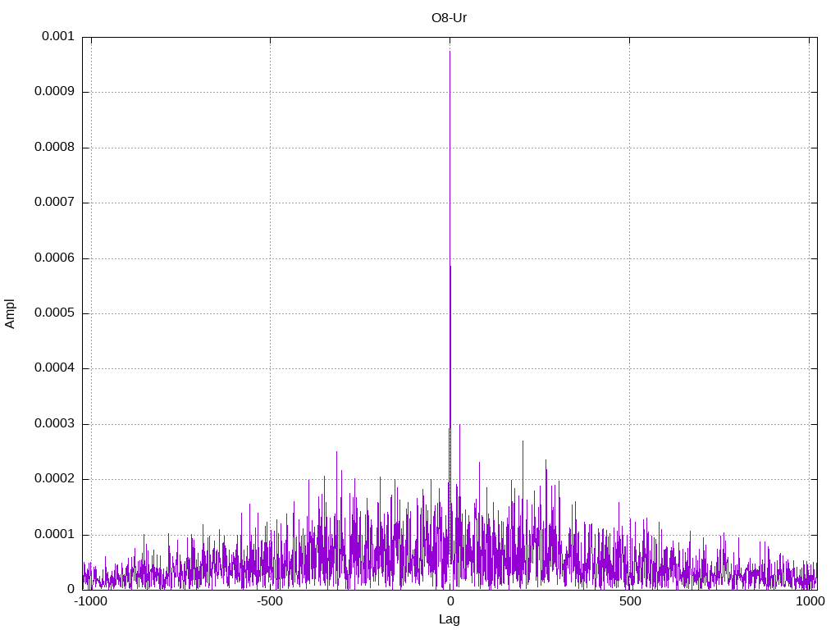840x630 pixels.
Task: Click the 0.0005 y-axis tick label
Action: (x=55, y=313)
